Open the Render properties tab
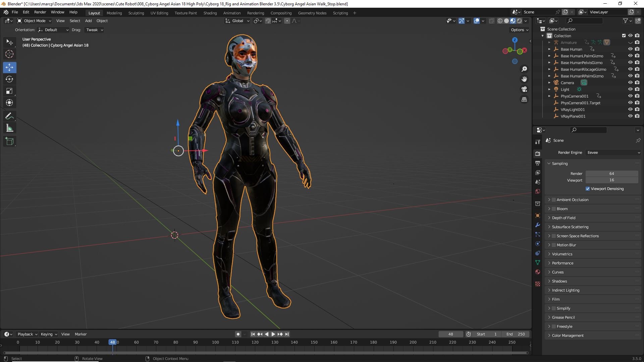Screen dimensions: 644x362 538,154
